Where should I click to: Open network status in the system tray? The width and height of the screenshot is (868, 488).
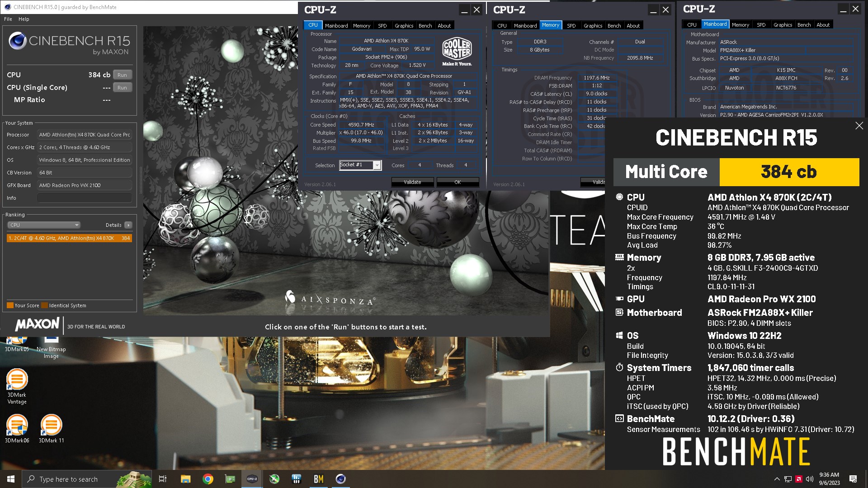click(788, 479)
